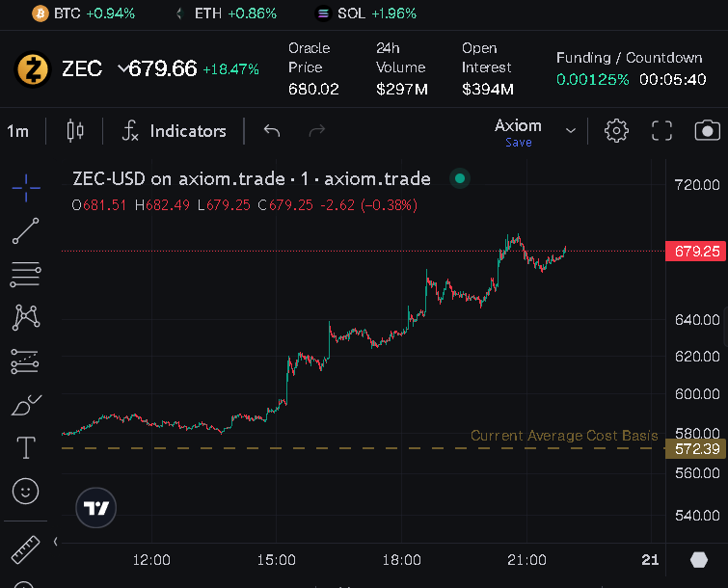Enter fullscreen chart mode

coord(661,131)
